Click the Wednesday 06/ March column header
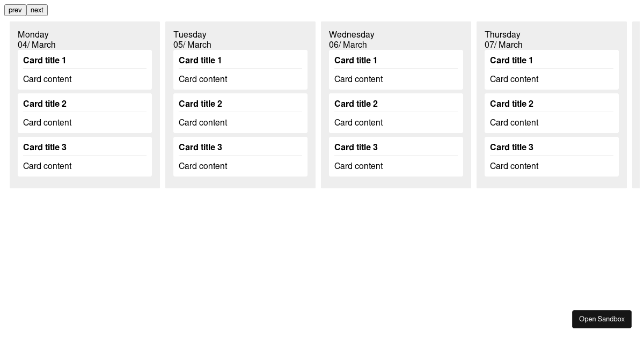This screenshot has width=644, height=338. tap(352, 39)
